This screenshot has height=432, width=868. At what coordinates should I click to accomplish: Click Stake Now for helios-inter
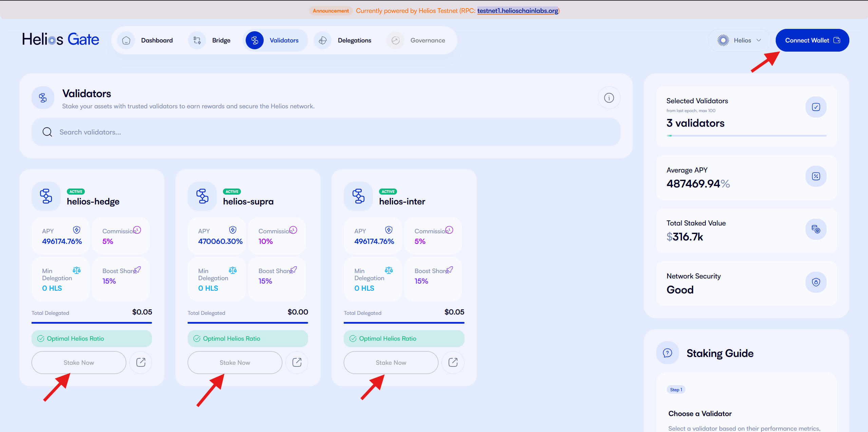pos(391,363)
